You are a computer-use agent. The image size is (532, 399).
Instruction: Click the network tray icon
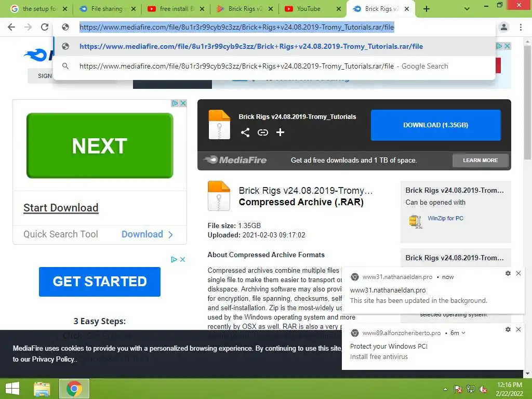[x=471, y=389]
